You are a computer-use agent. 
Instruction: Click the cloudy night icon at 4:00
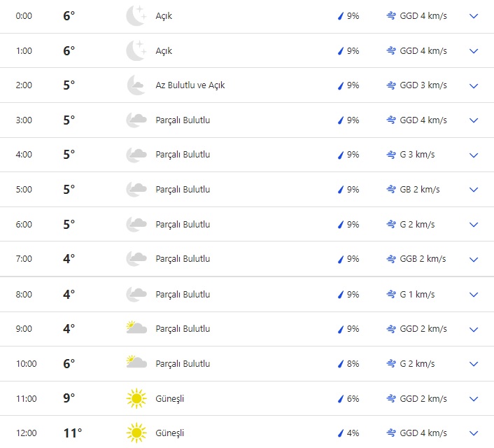click(136, 155)
